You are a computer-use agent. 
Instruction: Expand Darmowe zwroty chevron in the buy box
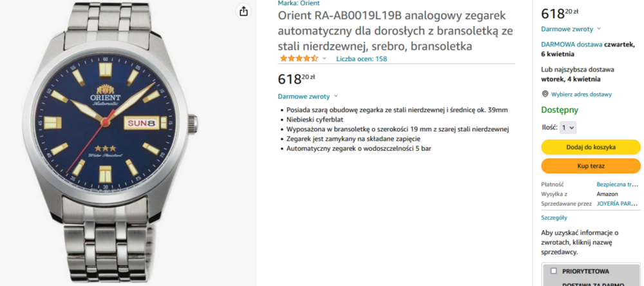[598, 29]
